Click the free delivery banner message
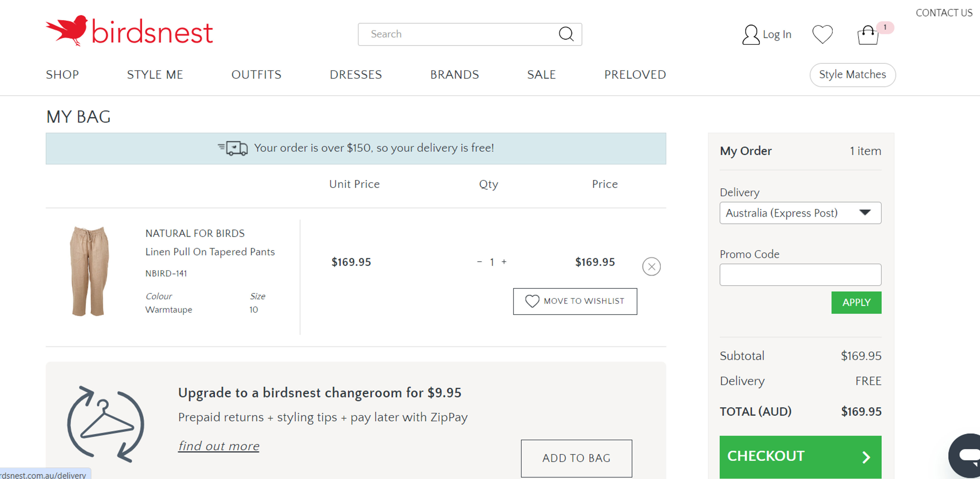The image size is (980, 479). pyautogui.click(x=374, y=148)
